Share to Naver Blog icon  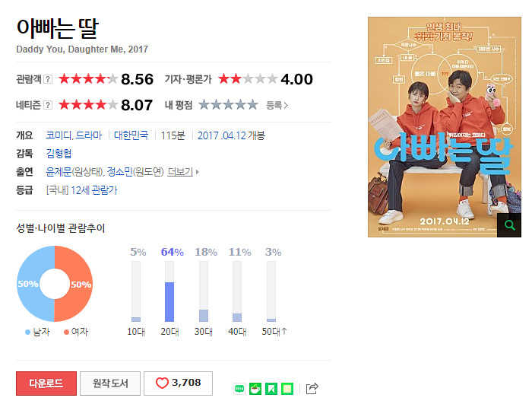click(x=239, y=389)
